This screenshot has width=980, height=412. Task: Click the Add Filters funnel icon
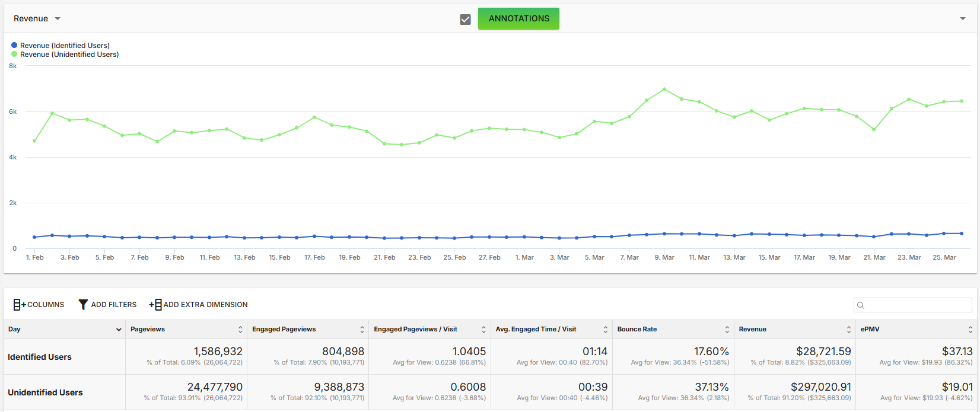(x=83, y=305)
